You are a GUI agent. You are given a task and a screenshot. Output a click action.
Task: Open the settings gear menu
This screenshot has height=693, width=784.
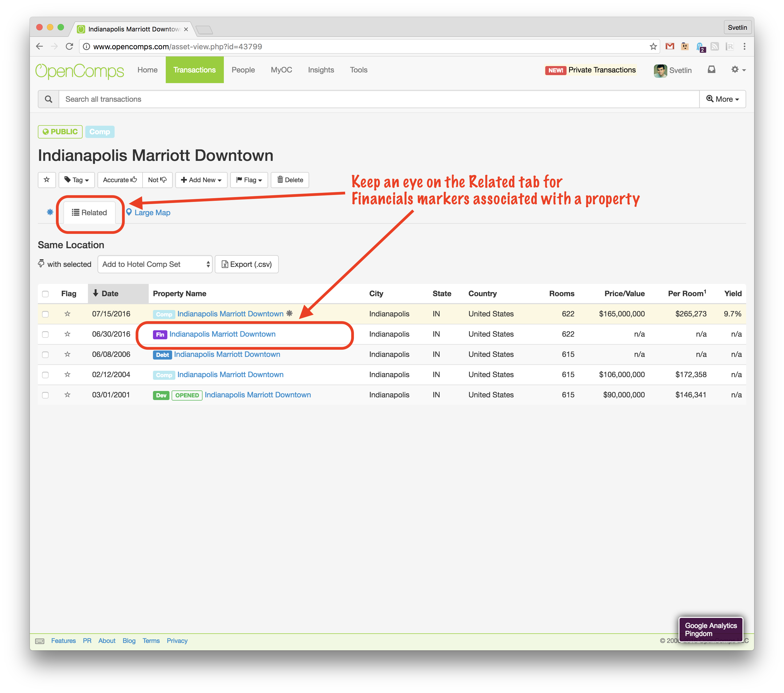738,69
